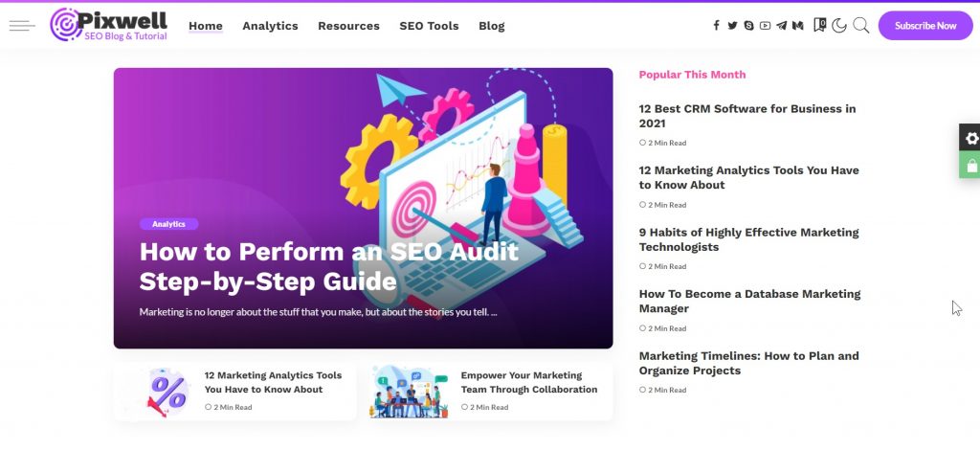Click the team collaboration thumbnail image
The image size is (980, 450).
(410, 392)
